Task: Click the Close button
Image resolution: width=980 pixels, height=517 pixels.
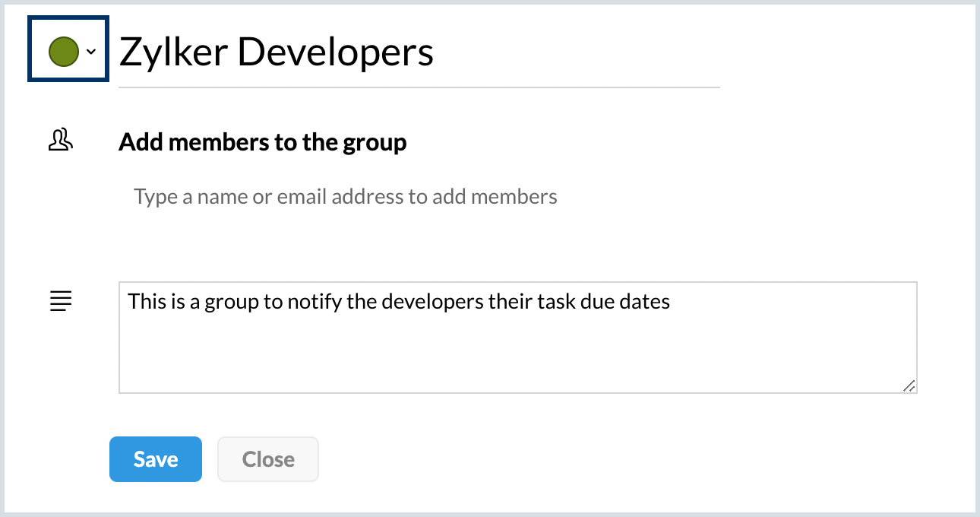Action: (x=268, y=459)
